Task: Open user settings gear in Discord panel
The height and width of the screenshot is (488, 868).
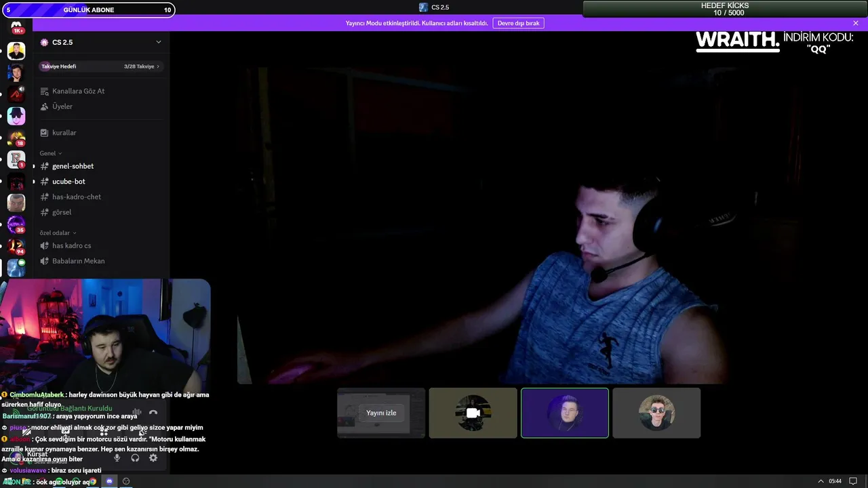Action: (153, 458)
